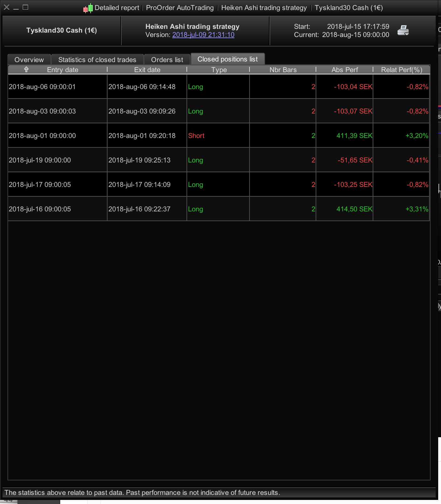Open Statistics of closed trades tab
The image size is (441, 504).
97,60
